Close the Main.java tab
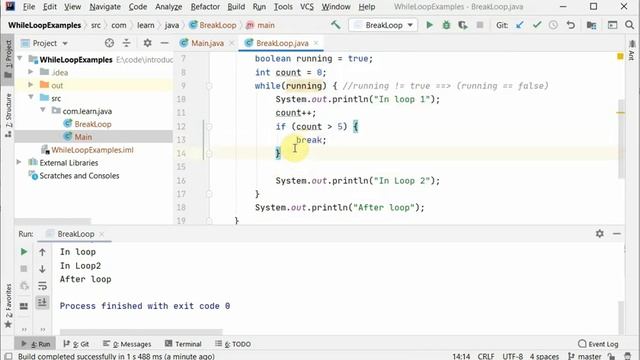Screen dimensions: 640x360 (231, 43)
